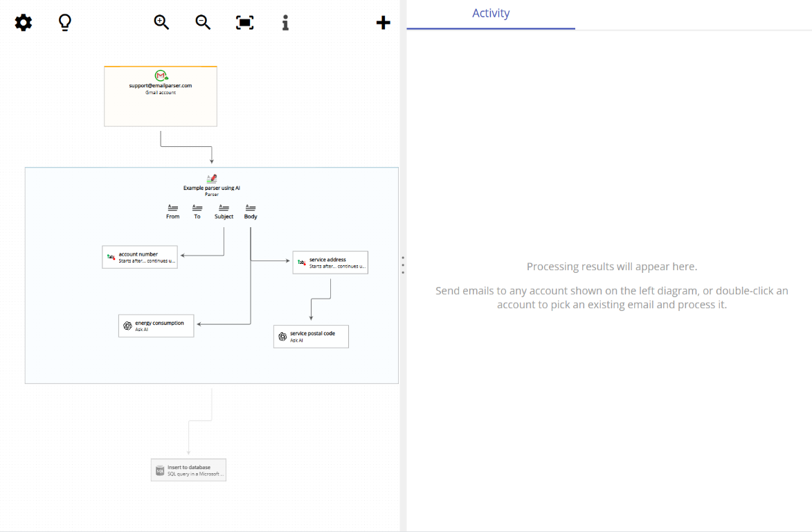812x532 pixels.
Task: Select the service address node
Action: coord(330,262)
